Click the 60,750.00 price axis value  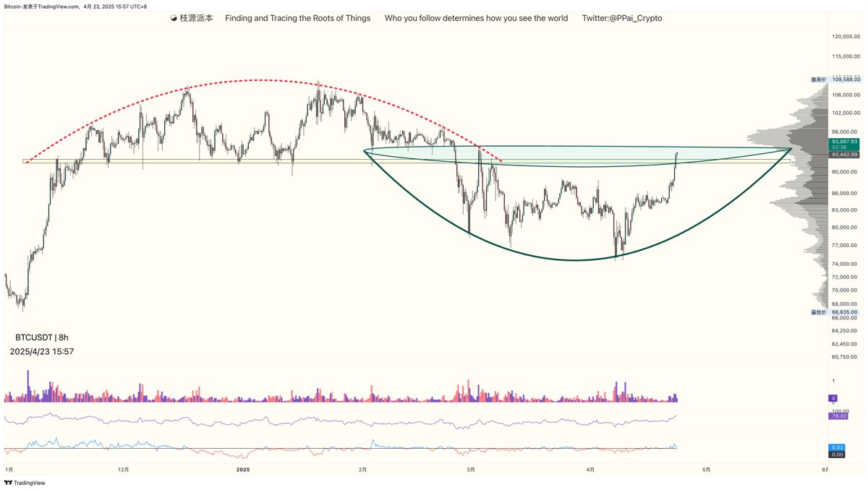[845, 356]
